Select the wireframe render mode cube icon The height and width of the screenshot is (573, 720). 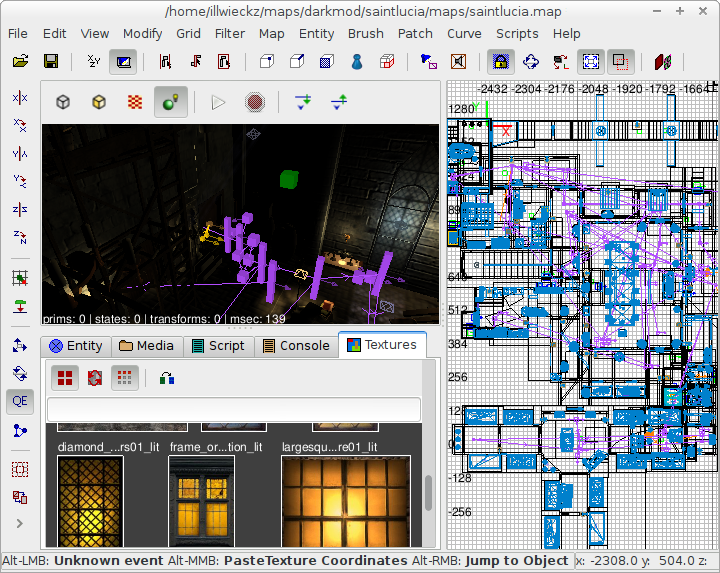(x=63, y=102)
